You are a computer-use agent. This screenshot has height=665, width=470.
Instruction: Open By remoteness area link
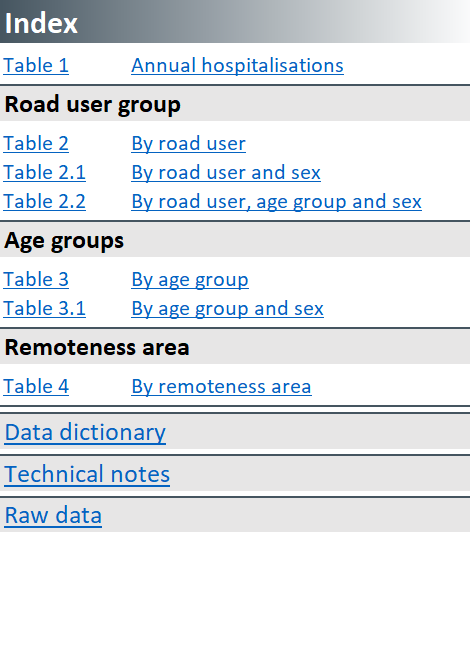[x=221, y=386]
